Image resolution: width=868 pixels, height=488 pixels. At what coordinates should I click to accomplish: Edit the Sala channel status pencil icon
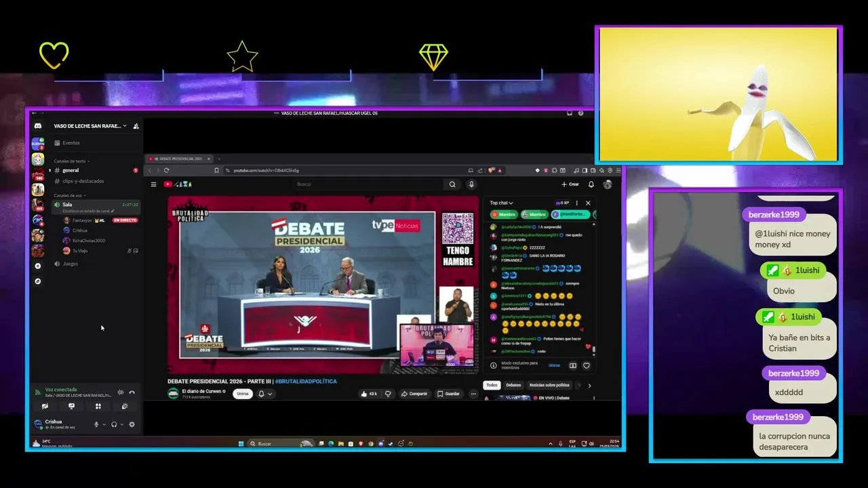113,211
